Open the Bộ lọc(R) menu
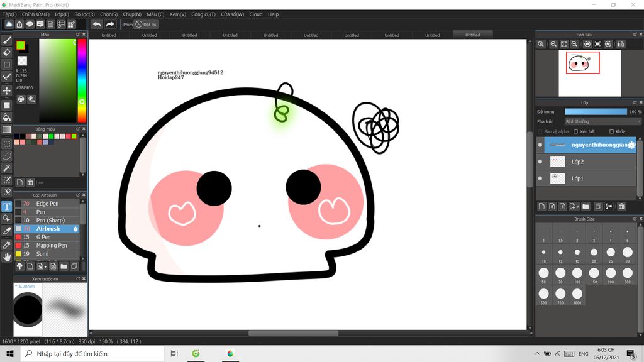The height and width of the screenshot is (362, 644). point(85,14)
